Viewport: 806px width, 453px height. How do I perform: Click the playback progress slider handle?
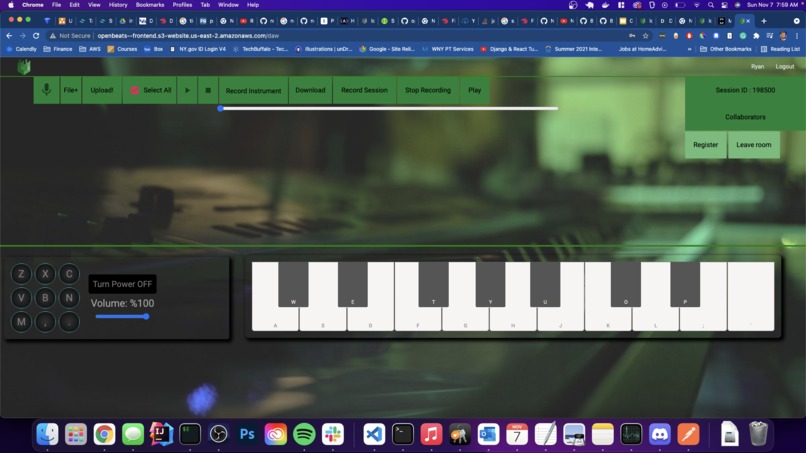tap(221, 108)
